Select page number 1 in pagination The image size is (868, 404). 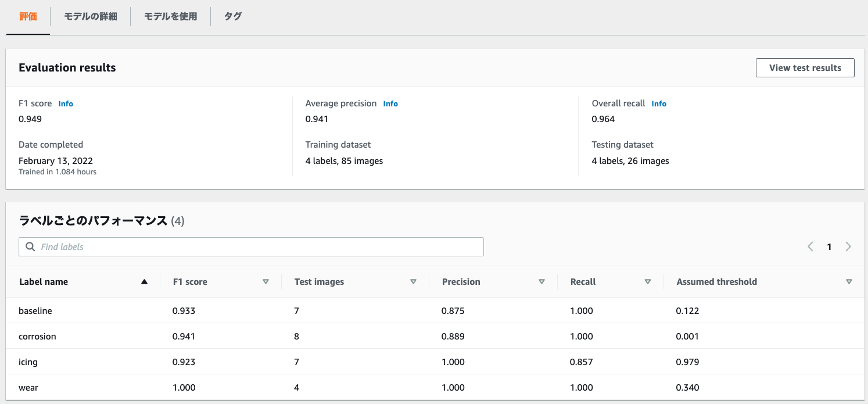pyautogui.click(x=829, y=246)
